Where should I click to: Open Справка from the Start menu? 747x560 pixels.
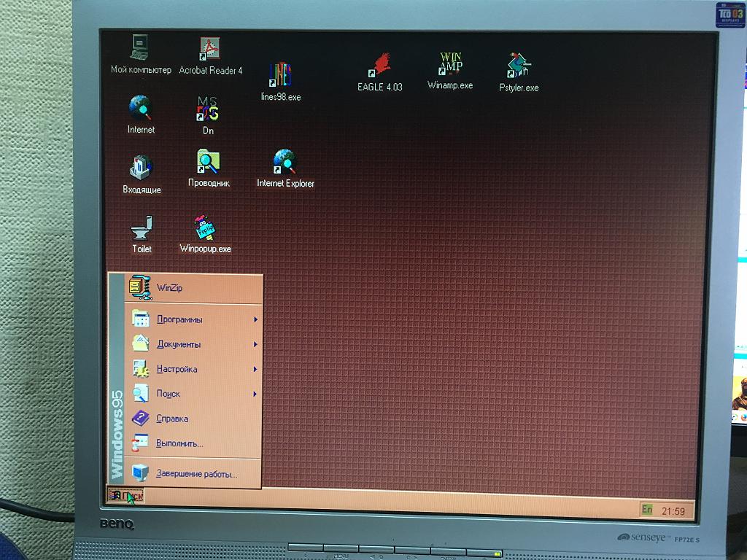[174, 418]
